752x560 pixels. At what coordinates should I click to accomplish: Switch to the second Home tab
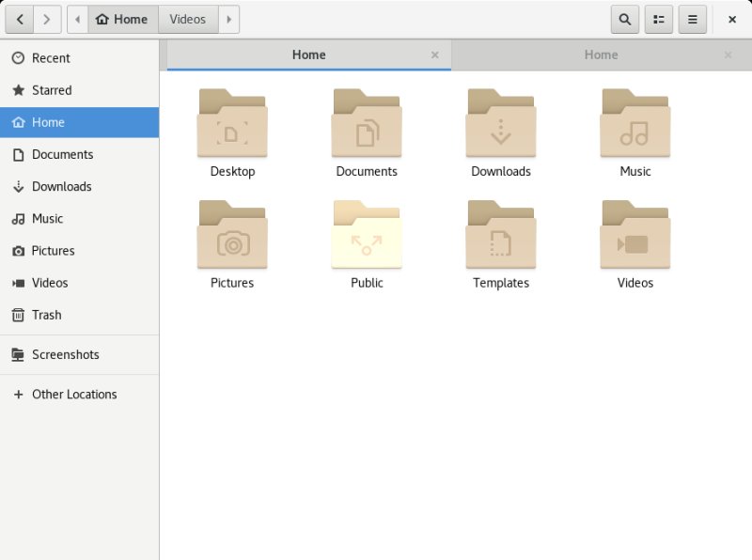point(601,54)
